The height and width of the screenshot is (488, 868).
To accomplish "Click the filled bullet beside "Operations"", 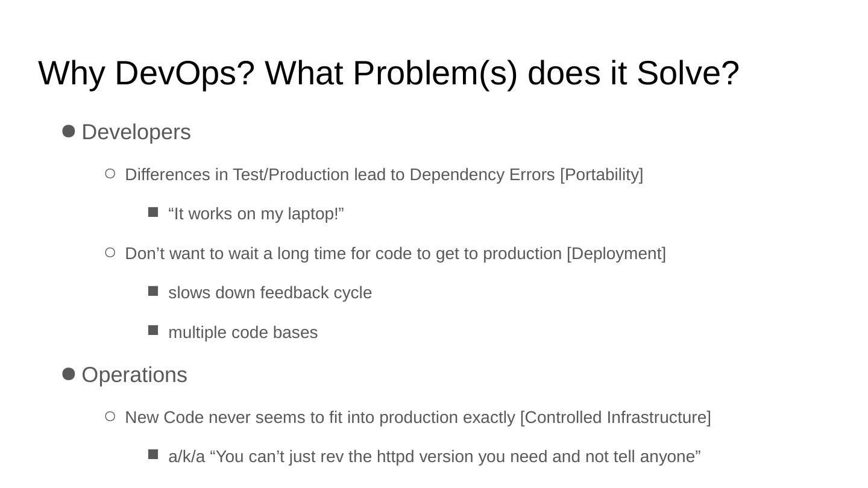I will (x=69, y=374).
